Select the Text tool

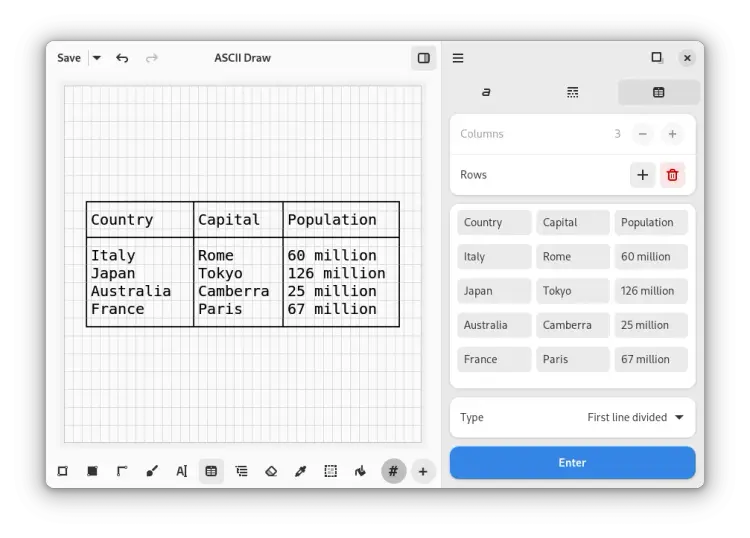181,471
